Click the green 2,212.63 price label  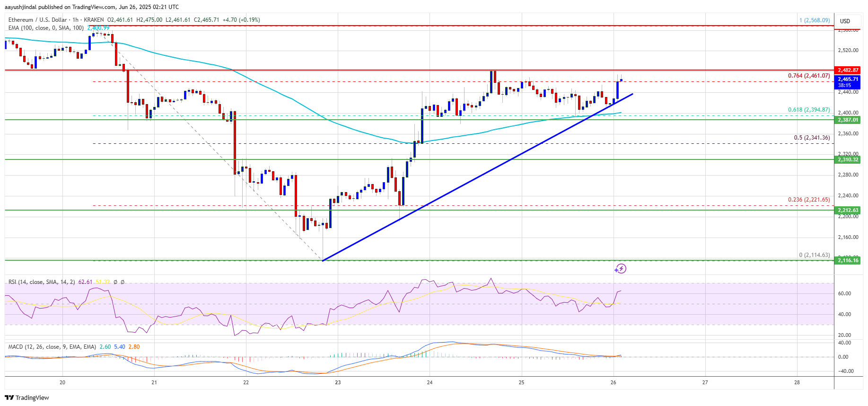848,210
